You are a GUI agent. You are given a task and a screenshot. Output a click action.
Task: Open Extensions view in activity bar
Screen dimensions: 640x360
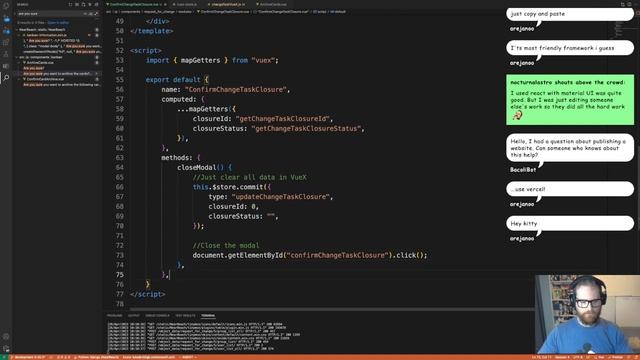click(6, 42)
